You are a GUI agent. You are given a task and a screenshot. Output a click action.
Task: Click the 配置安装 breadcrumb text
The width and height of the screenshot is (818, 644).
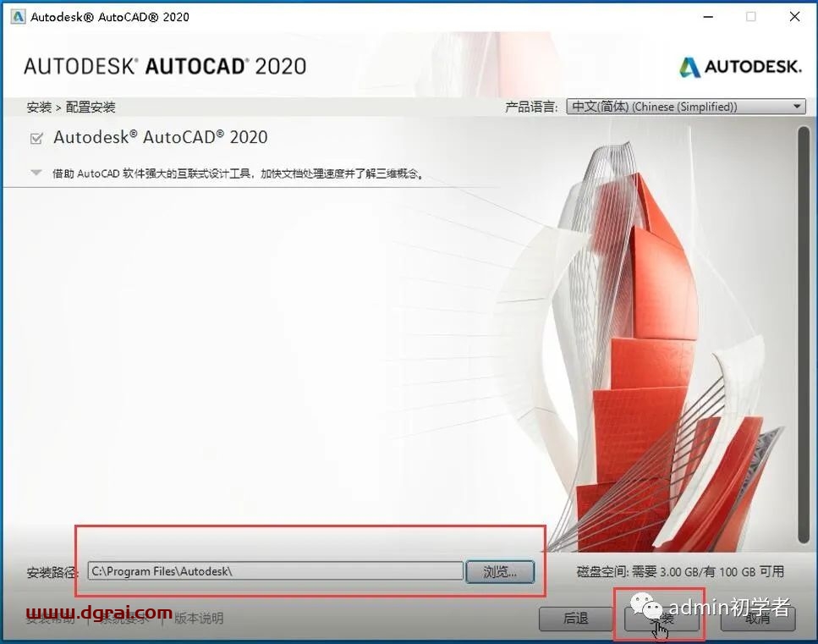click(x=91, y=107)
